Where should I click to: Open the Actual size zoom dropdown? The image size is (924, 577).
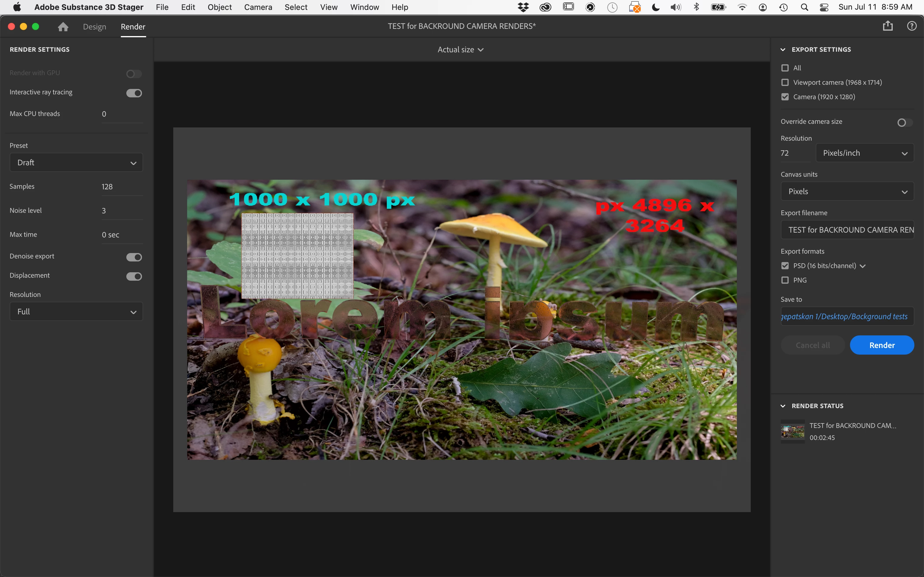(460, 50)
